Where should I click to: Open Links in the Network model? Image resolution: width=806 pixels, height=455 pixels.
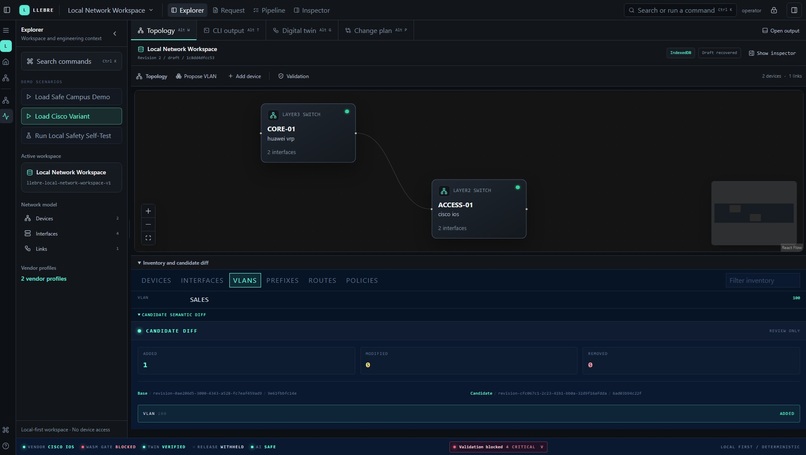point(71,249)
